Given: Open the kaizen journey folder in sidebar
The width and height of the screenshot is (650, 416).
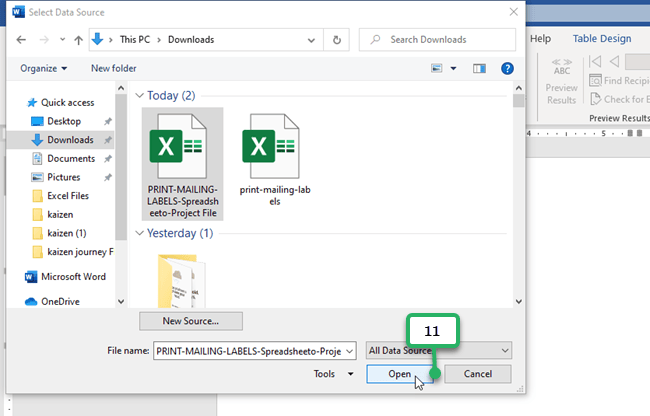Looking at the screenshot, I should [x=73, y=252].
